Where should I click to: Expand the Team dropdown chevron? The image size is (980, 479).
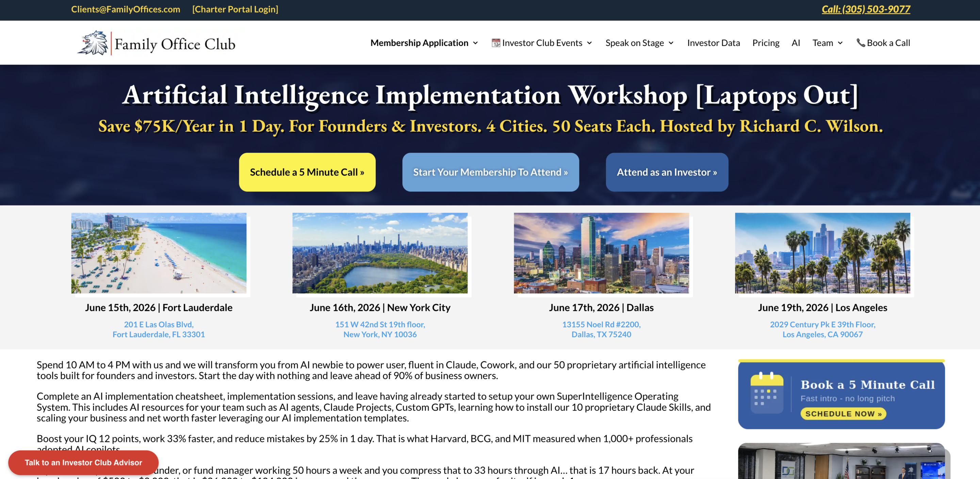840,43
